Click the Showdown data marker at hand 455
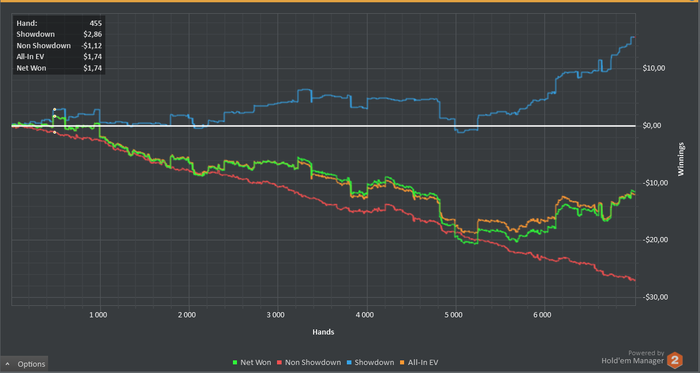The width and height of the screenshot is (700, 373). coord(54,109)
